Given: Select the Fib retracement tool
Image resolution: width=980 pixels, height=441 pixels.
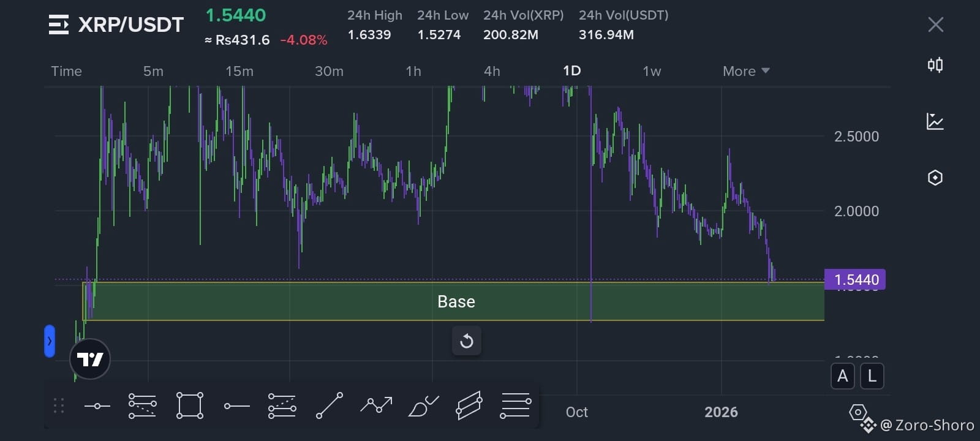Looking at the screenshot, I should tap(142, 405).
